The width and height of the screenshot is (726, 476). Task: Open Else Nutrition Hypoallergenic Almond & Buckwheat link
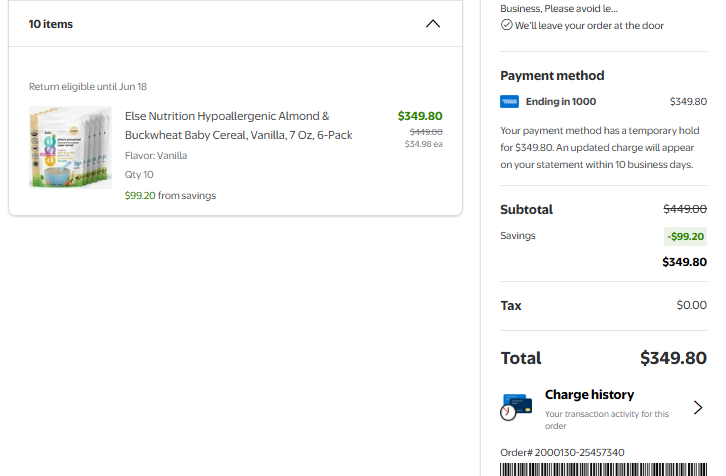pyautogui.click(x=238, y=125)
